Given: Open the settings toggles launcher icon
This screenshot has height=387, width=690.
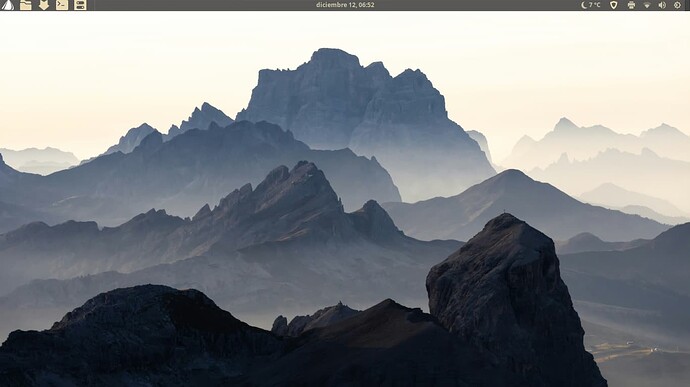Looking at the screenshot, I should (x=80, y=5).
